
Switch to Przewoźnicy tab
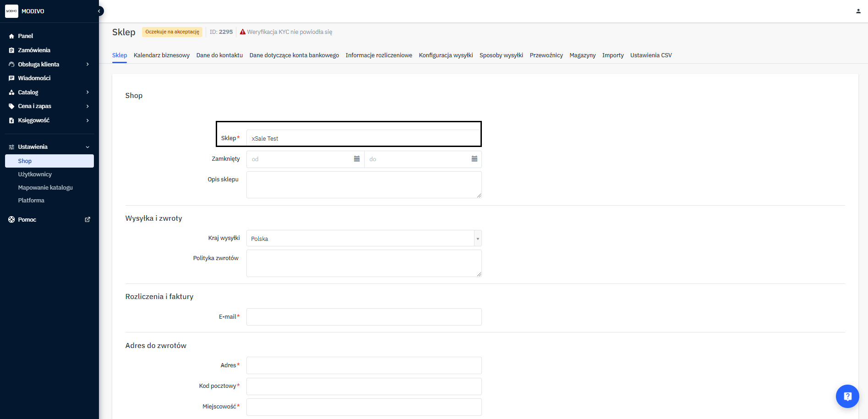(x=546, y=55)
